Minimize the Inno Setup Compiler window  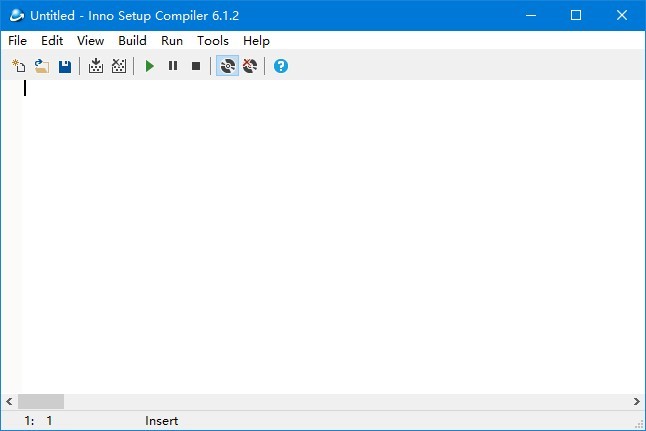click(x=531, y=16)
